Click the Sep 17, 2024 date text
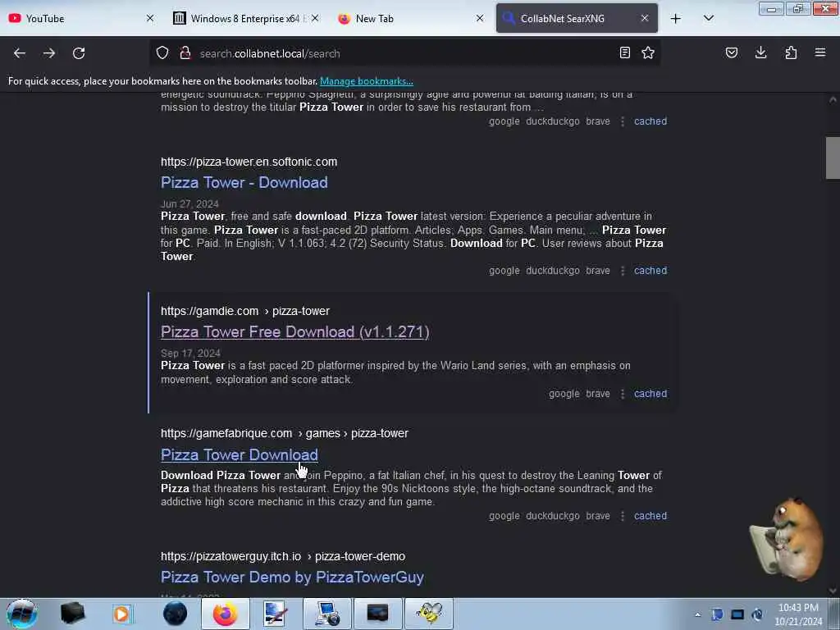Screen dimensions: 840x630 pyautogui.click(x=190, y=354)
